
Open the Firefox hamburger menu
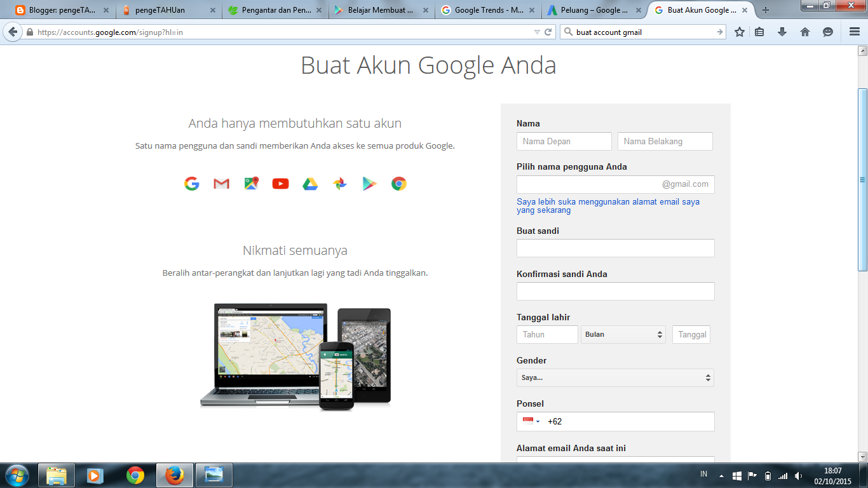[x=855, y=32]
